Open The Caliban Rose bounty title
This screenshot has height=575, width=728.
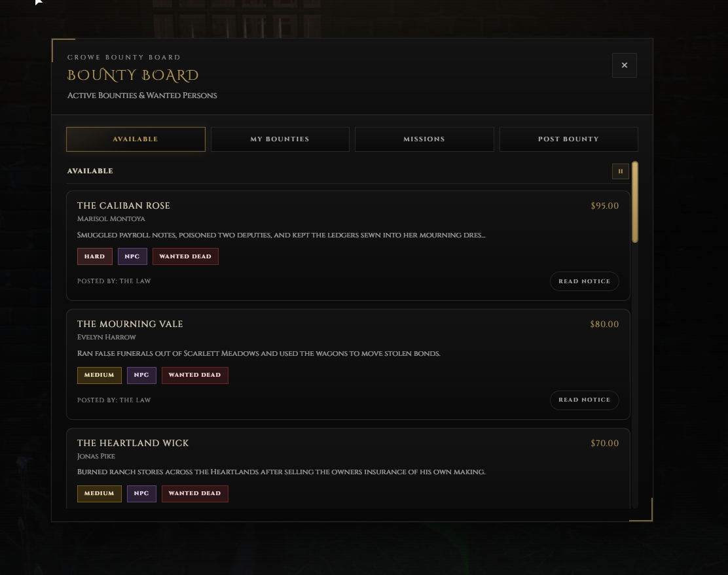124,205
